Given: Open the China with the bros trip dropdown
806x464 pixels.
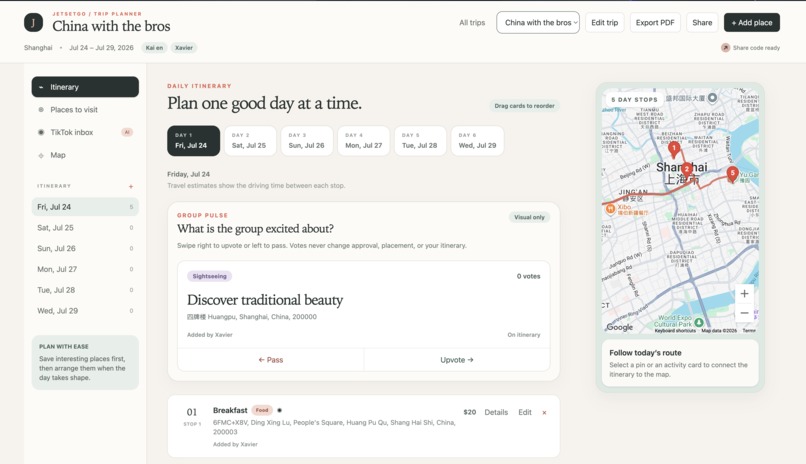Looking at the screenshot, I should point(538,23).
